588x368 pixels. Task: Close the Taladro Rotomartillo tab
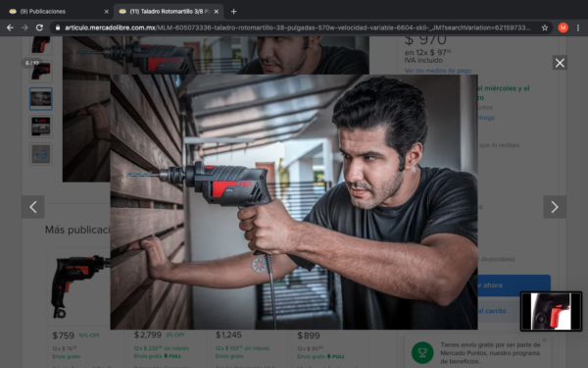[x=217, y=12]
